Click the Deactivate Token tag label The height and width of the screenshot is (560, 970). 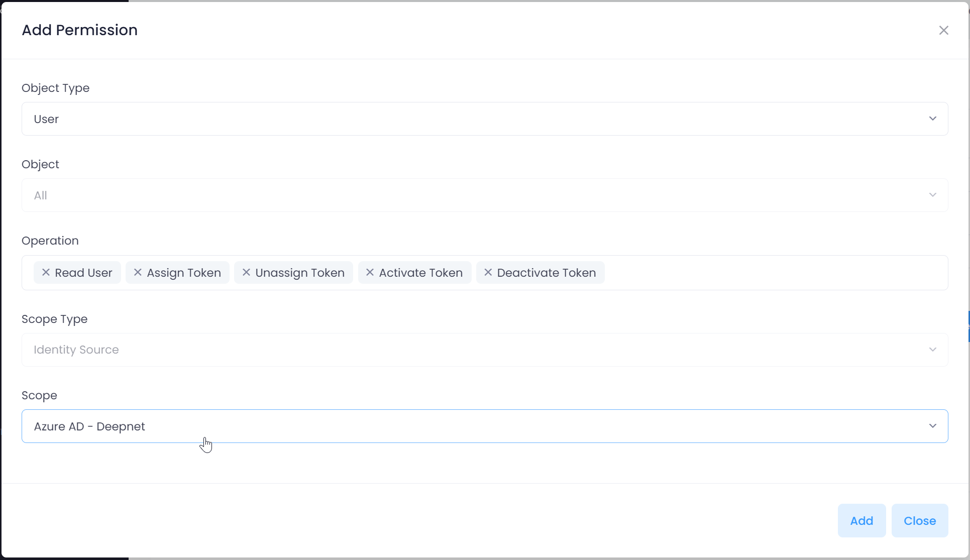[546, 273]
